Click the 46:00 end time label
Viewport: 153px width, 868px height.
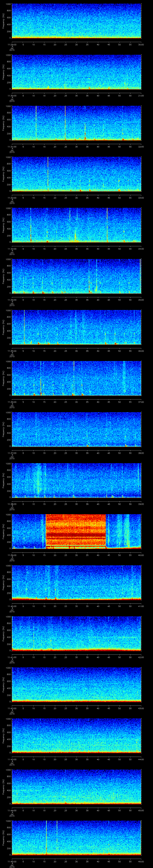click(x=141, y=861)
